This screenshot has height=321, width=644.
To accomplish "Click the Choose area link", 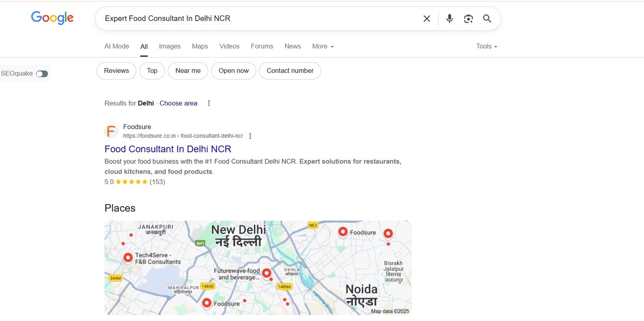I will point(178,103).
